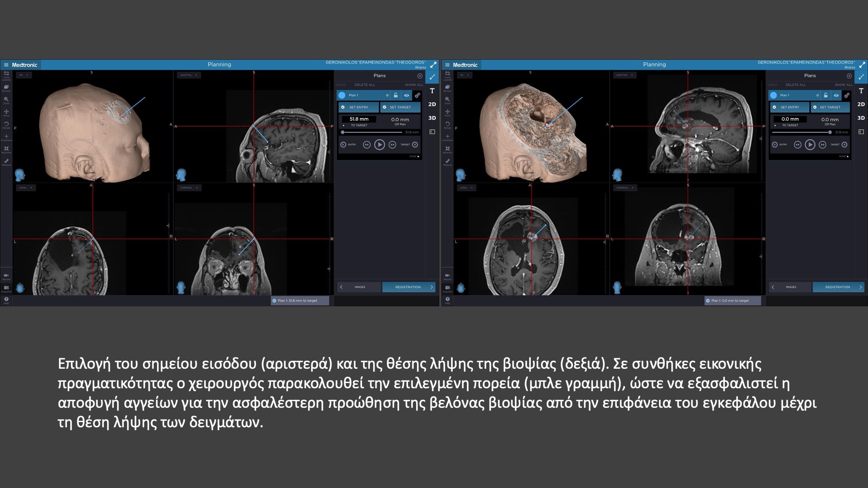Toggle Plan 1 visibility eye in left window

pyautogui.click(x=406, y=95)
